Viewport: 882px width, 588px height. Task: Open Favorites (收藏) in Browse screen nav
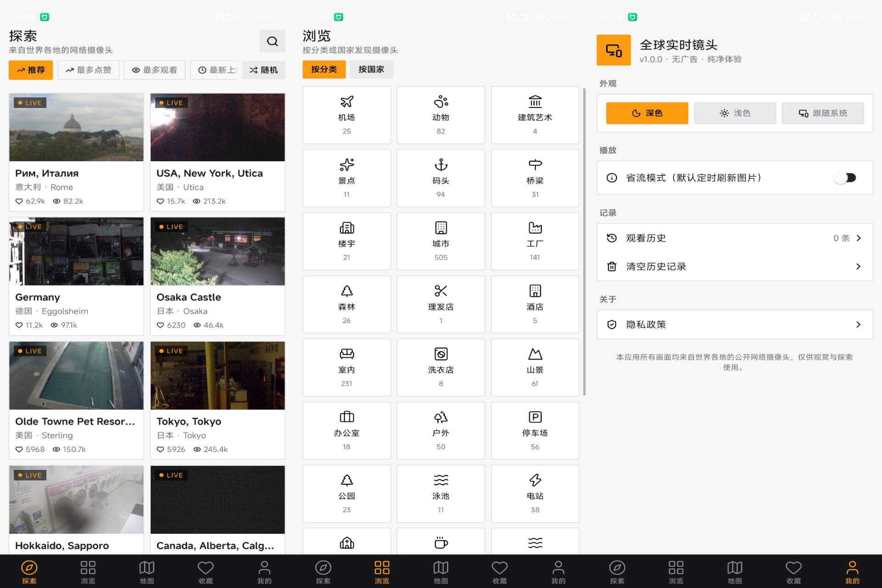499,572
